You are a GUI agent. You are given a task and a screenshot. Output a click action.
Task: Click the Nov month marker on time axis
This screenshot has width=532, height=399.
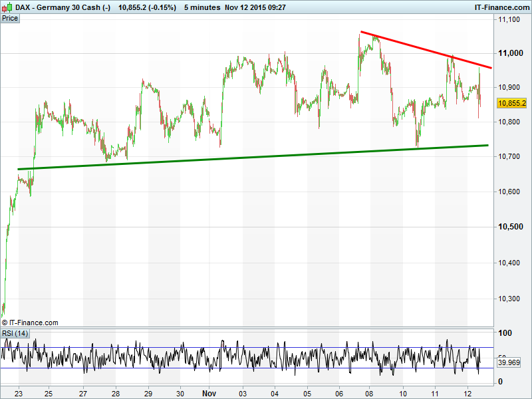210,392
